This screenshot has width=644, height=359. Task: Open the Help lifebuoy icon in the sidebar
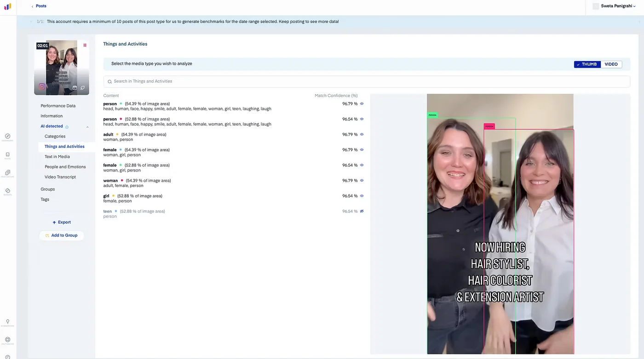7,340
